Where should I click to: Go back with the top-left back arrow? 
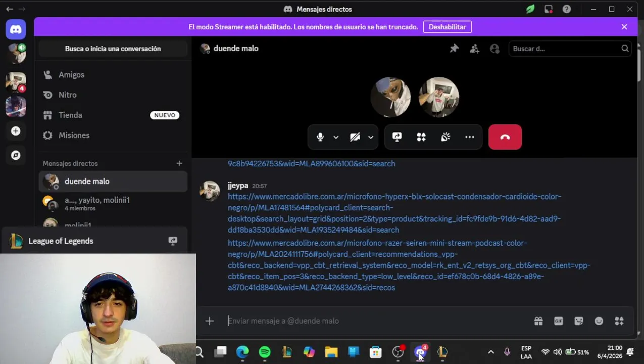pos(10,9)
